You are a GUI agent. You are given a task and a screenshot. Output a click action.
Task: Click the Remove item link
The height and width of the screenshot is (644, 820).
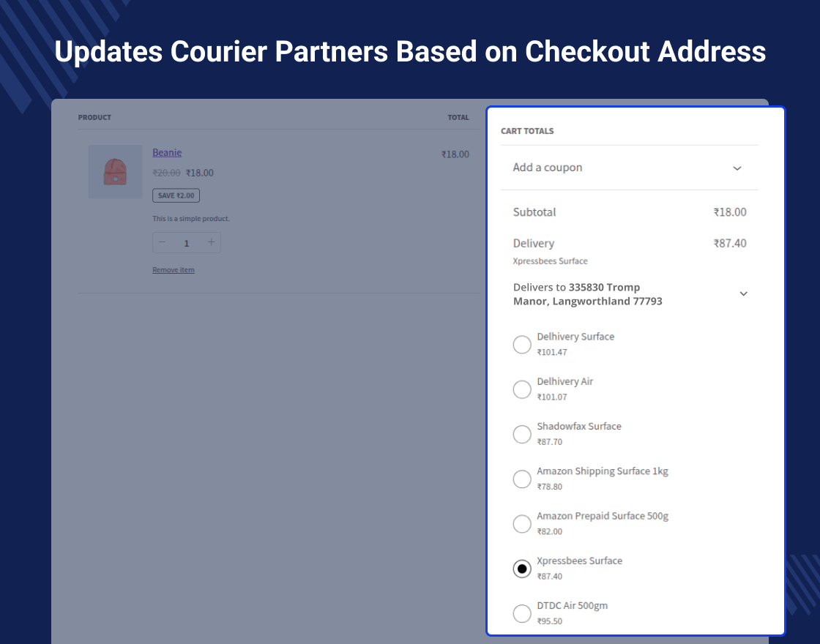coord(174,270)
